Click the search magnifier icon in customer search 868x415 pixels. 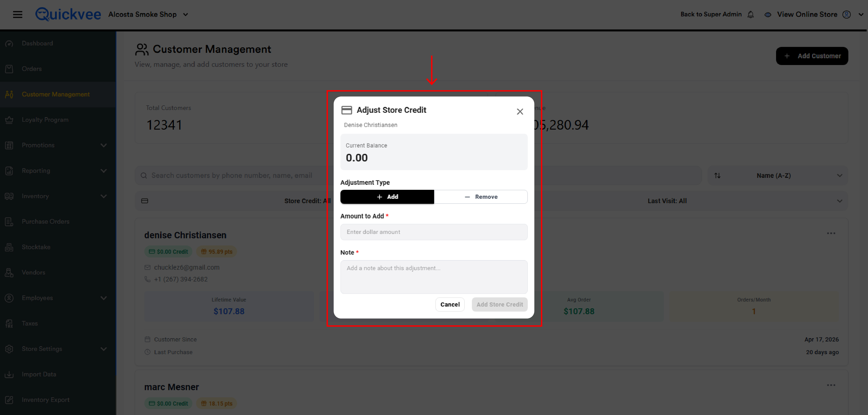pyautogui.click(x=143, y=175)
